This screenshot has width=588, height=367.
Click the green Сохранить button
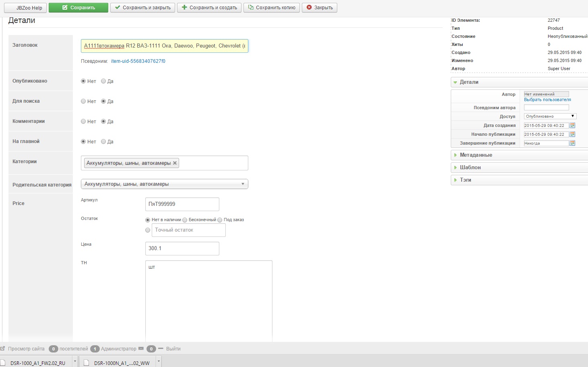(78, 8)
